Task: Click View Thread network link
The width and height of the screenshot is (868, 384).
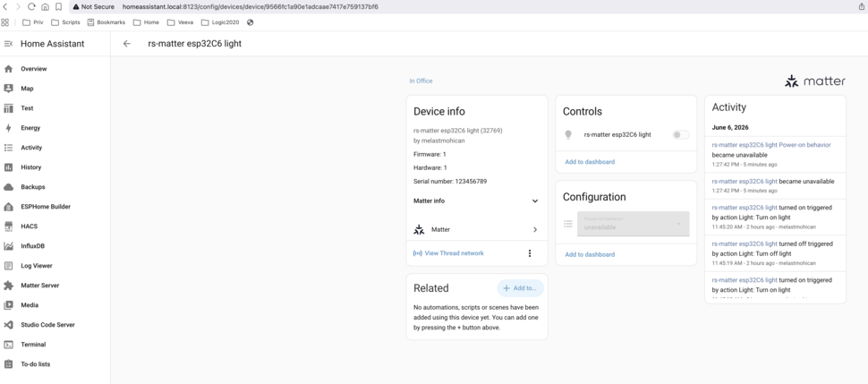Action: pyautogui.click(x=454, y=253)
